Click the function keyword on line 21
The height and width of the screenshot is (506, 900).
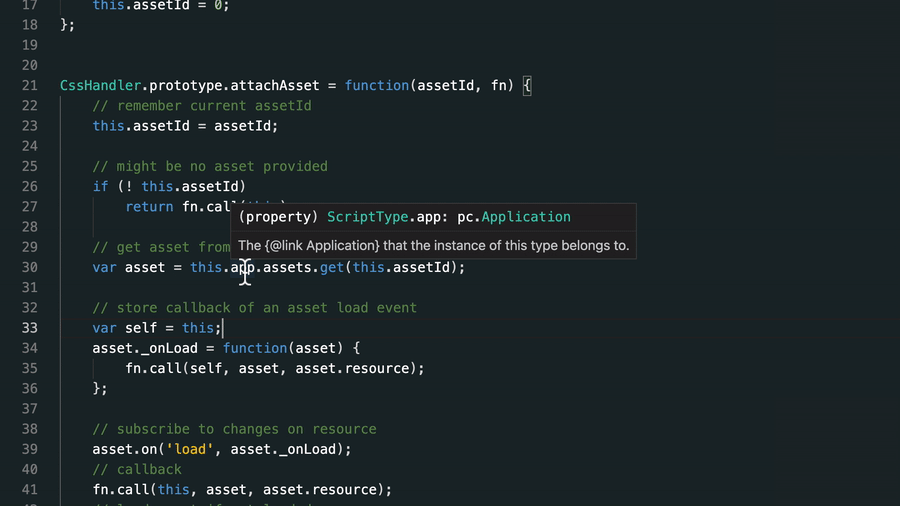point(376,86)
